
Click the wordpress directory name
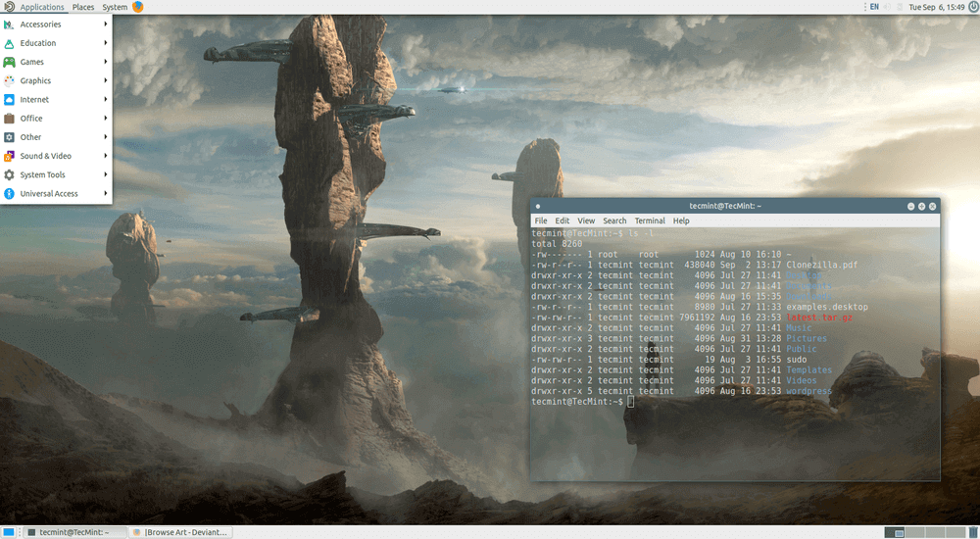808,391
